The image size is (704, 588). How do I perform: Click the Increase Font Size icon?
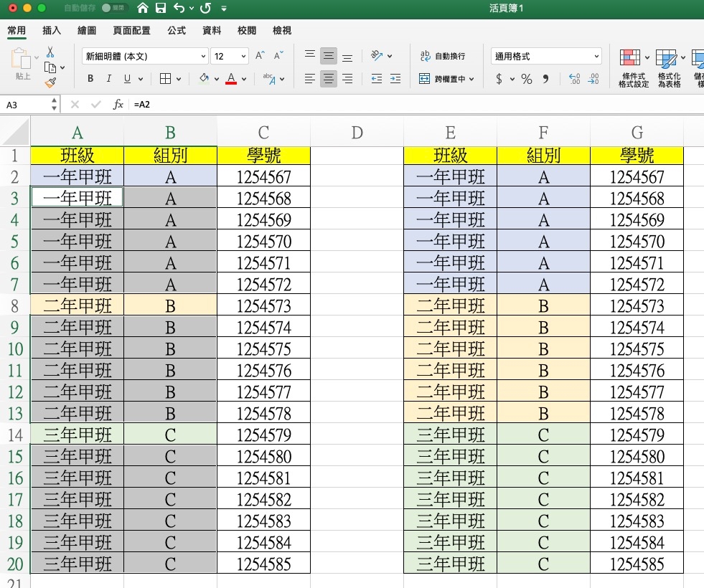(260, 56)
